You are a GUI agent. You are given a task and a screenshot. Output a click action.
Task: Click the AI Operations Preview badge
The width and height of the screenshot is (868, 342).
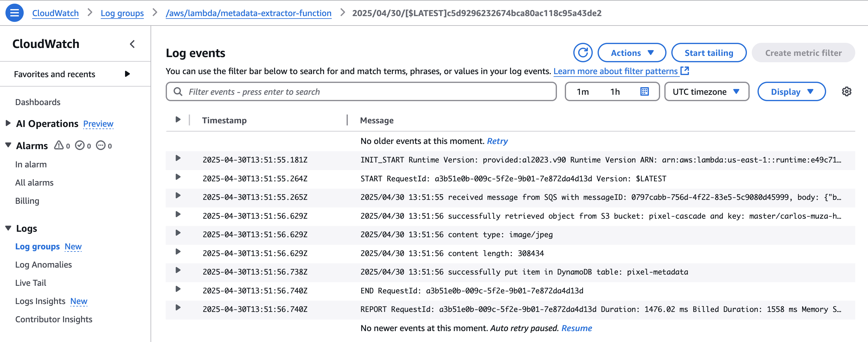98,124
